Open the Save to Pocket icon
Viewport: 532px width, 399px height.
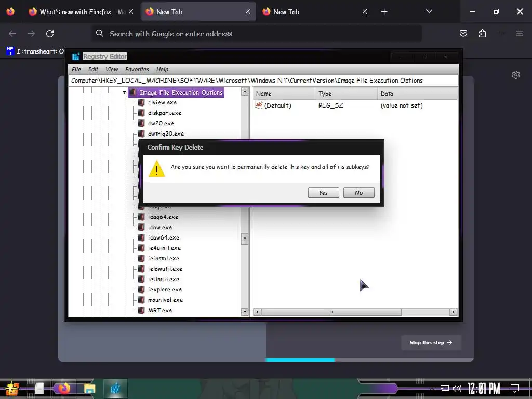pos(463,33)
